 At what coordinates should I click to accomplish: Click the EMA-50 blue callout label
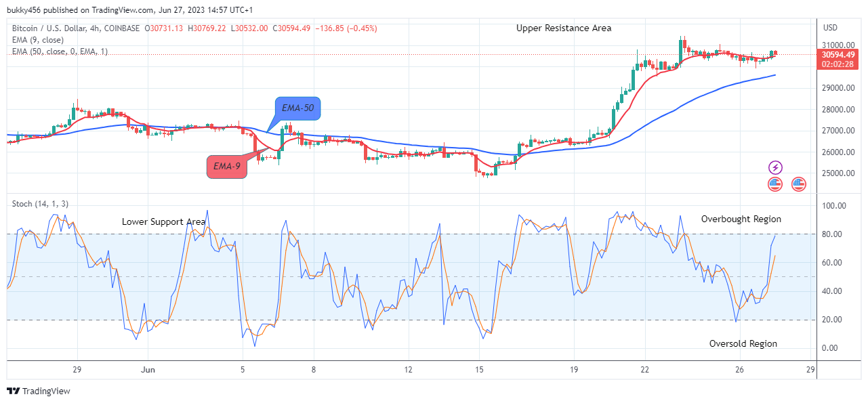(298, 108)
